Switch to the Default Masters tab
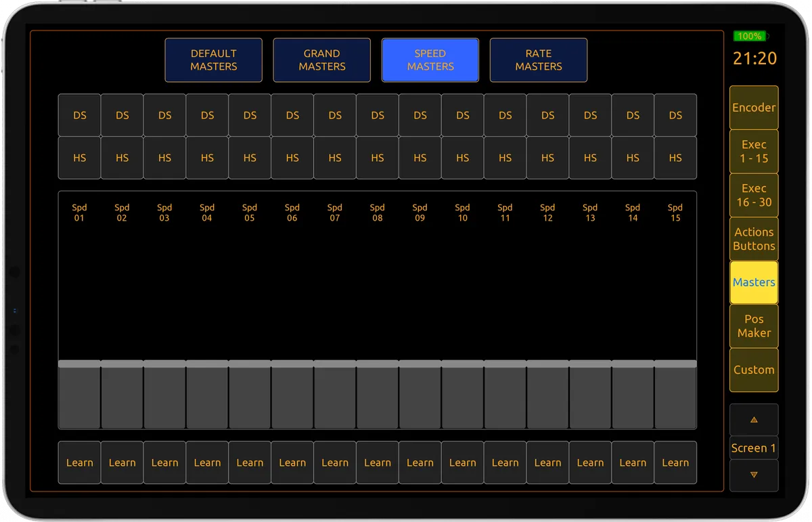This screenshot has height=522, width=812. 214,60
